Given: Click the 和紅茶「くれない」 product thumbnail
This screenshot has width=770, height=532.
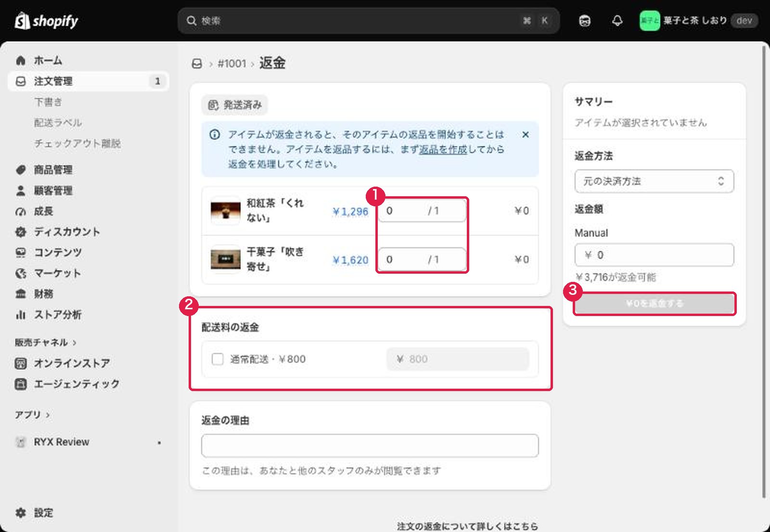Looking at the screenshot, I should 225,211.
